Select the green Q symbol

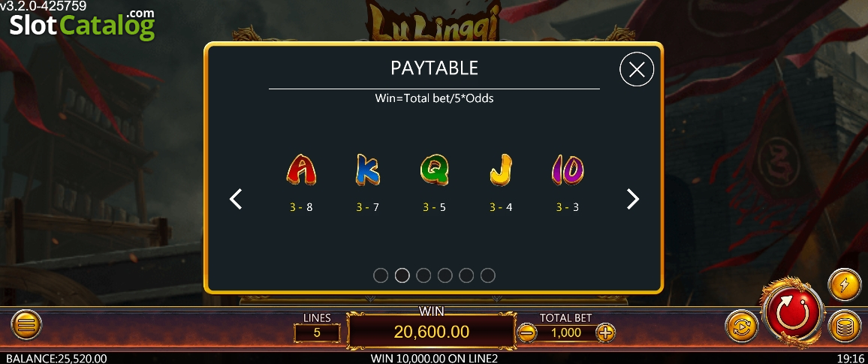click(435, 170)
